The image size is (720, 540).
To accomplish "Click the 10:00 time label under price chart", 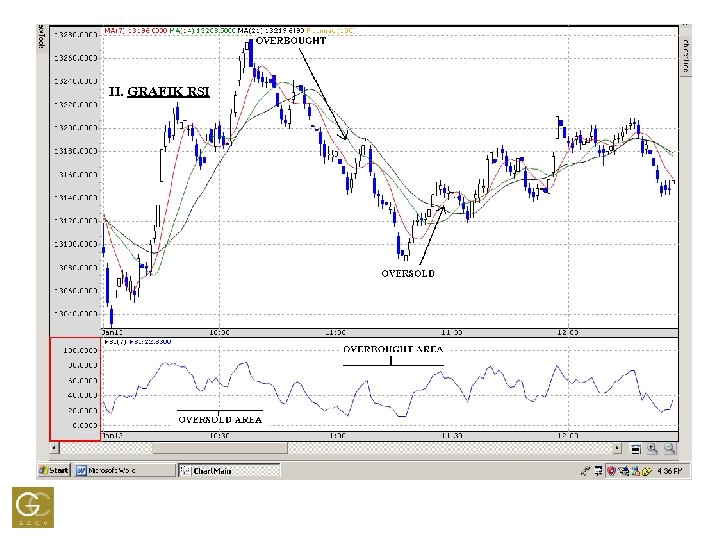I will [x=219, y=332].
